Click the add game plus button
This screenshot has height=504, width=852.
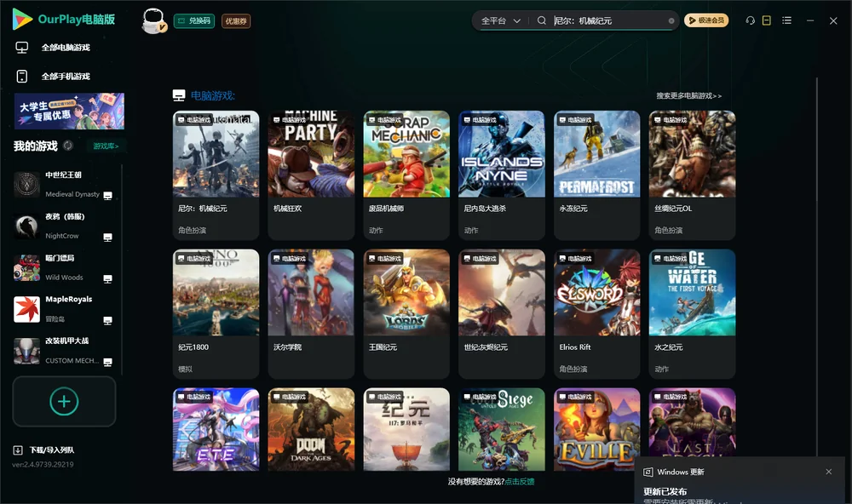tap(64, 401)
